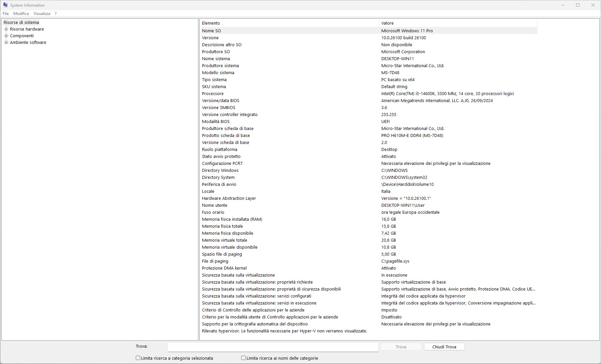Select the SKU sistema row

[369, 86]
